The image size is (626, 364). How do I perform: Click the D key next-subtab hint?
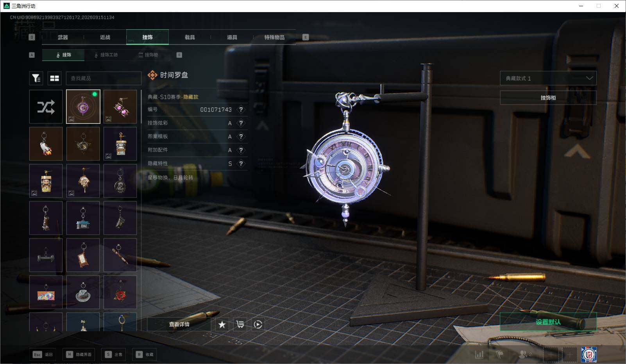[179, 55]
